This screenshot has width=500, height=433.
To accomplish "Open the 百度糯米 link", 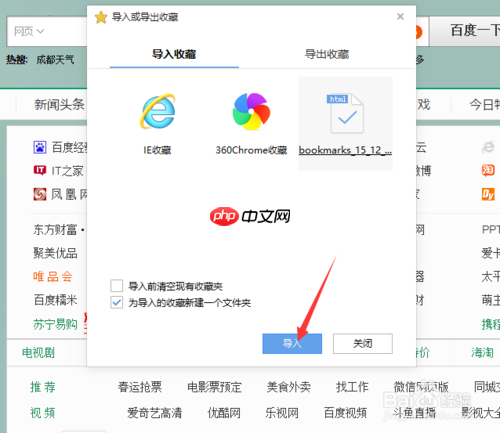I will tap(55, 300).
